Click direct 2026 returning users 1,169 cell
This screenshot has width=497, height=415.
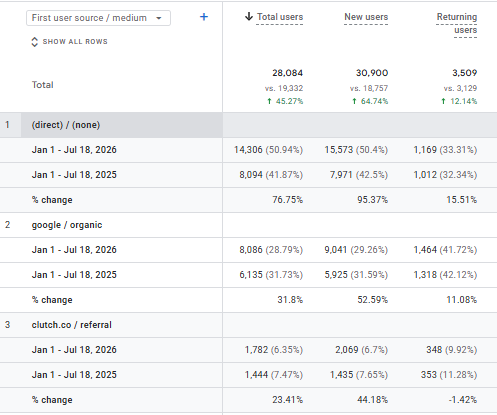pyautogui.click(x=445, y=150)
